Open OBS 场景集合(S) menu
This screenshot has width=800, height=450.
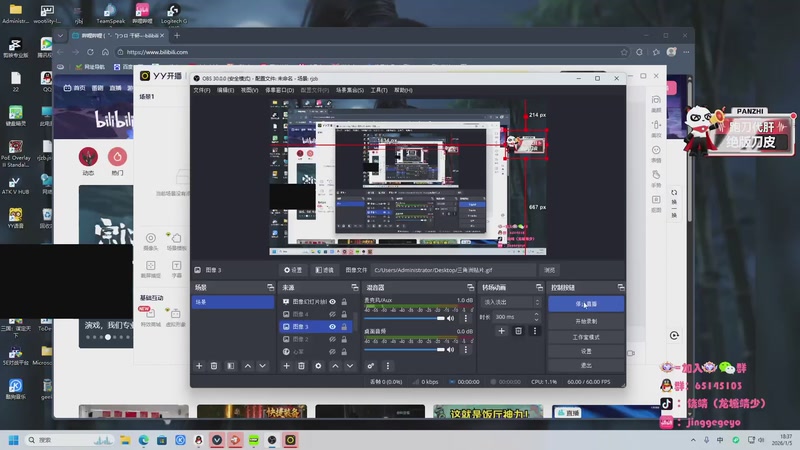coord(350,90)
